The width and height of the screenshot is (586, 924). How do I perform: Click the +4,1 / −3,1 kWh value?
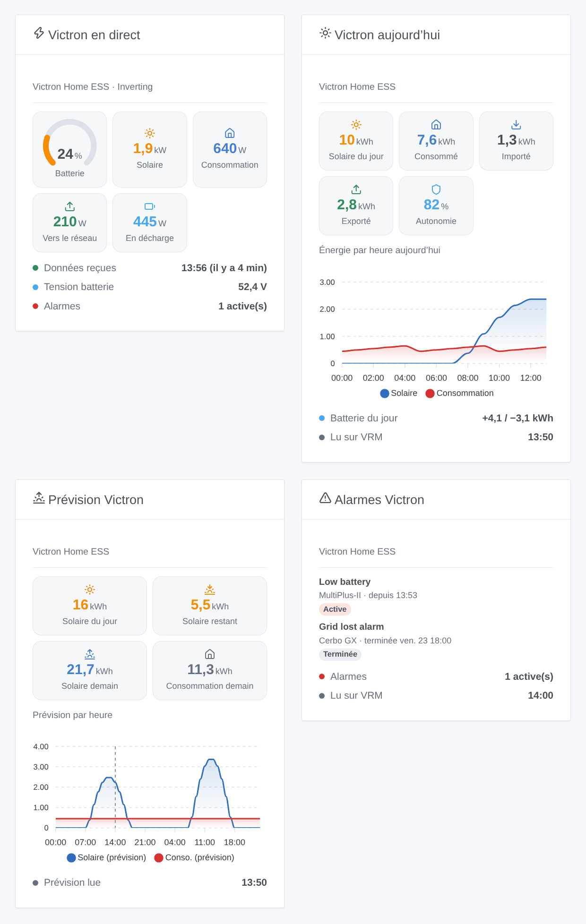[517, 418]
